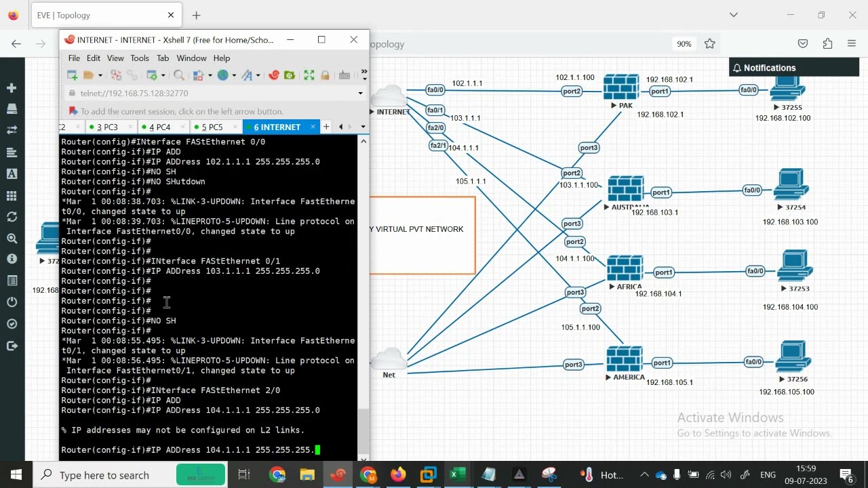This screenshot has height=488, width=868.
Task: Click EVE sidebar Status info icon
Action: (12, 259)
